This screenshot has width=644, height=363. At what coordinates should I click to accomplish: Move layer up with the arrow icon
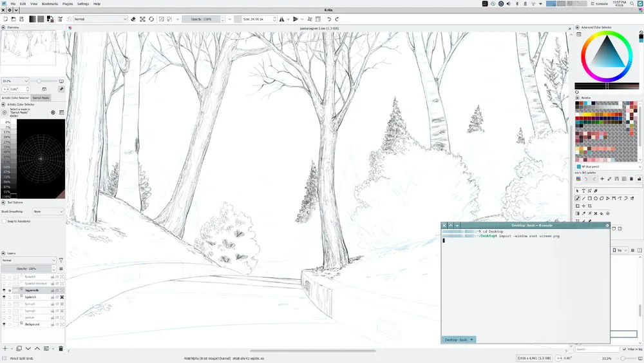pos(37,349)
